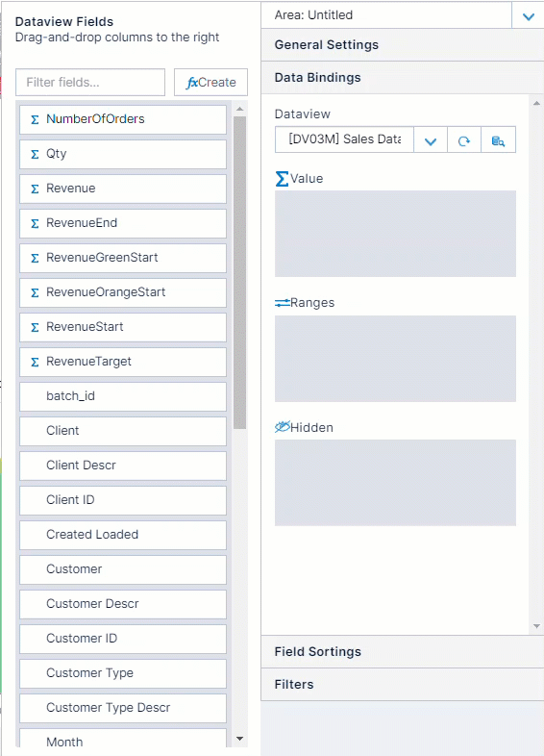This screenshot has width=544, height=756.
Task: Select the Client Descr field
Action: point(123,466)
